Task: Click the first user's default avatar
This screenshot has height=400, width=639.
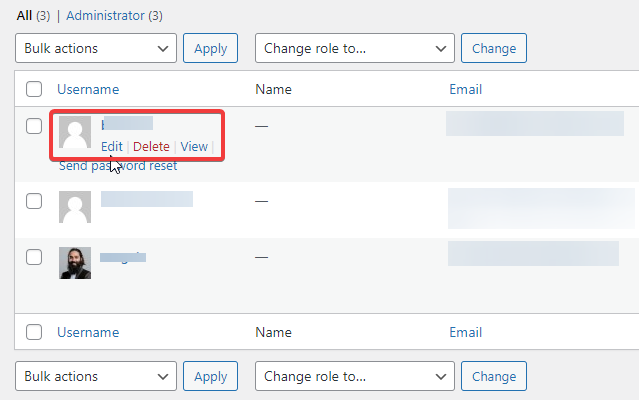Action: pos(75,133)
